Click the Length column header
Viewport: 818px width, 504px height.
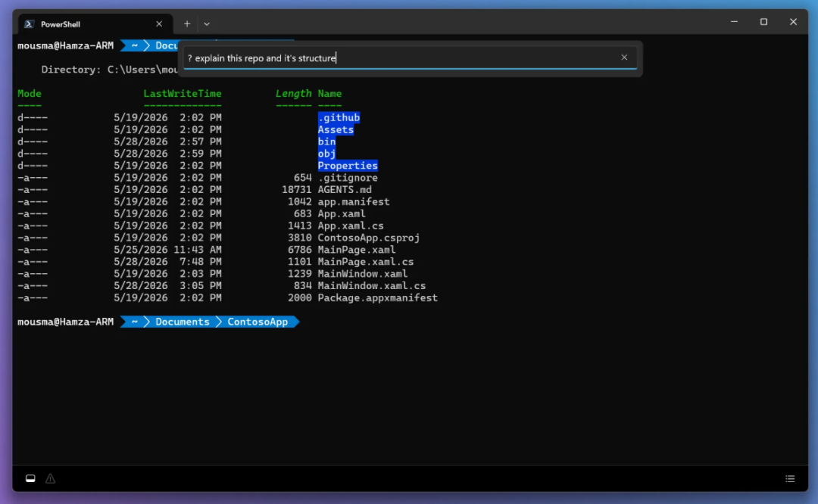click(293, 93)
